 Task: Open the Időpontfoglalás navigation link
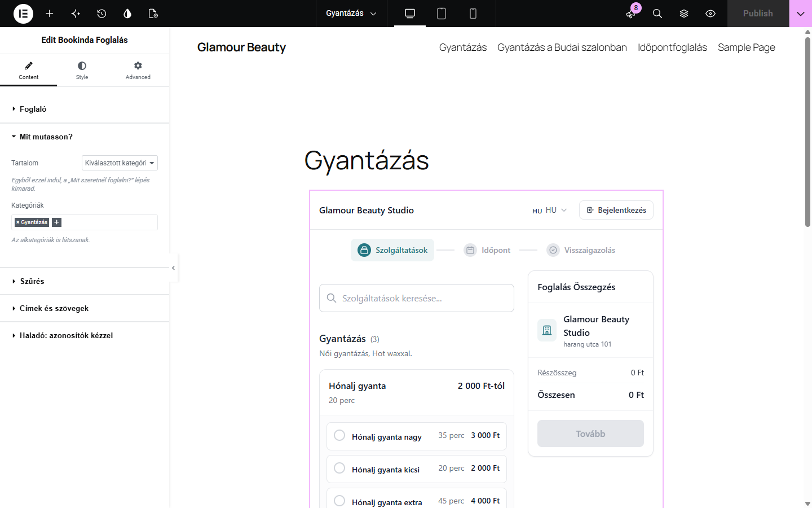click(672, 47)
